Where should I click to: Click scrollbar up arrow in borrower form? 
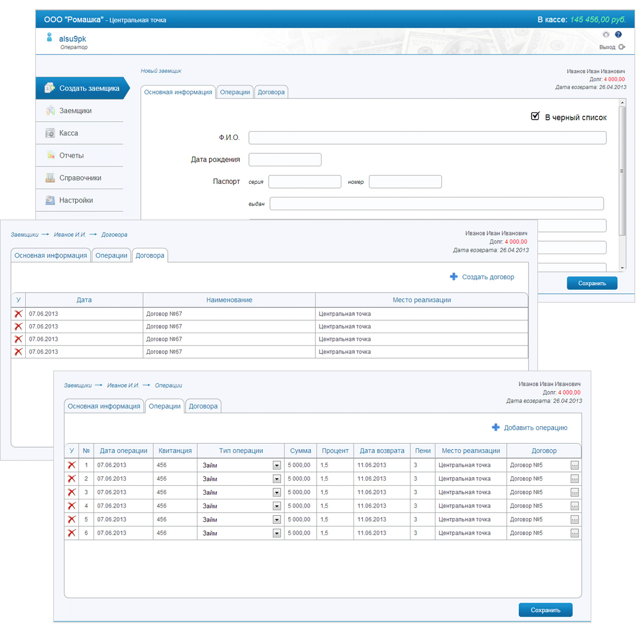click(622, 102)
